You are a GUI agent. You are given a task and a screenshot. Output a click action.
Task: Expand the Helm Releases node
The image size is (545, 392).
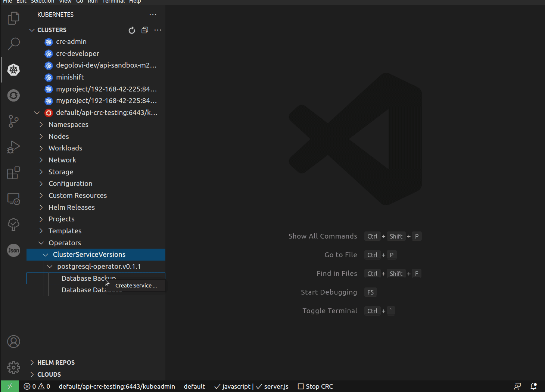pos(41,208)
